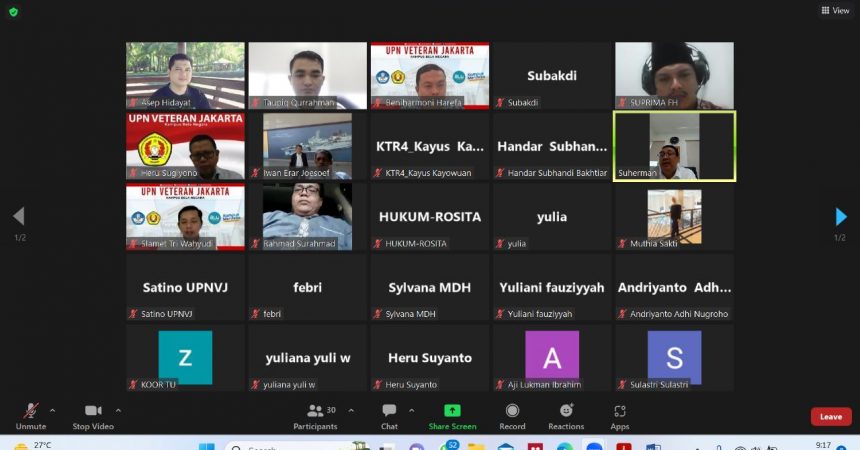Open the Windows Start menu
Viewport: 860px width, 450px height.
[205, 447]
